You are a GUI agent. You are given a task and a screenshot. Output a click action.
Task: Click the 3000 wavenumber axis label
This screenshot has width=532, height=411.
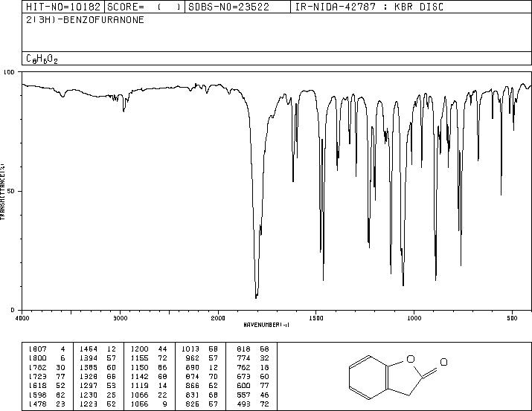(120, 318)
